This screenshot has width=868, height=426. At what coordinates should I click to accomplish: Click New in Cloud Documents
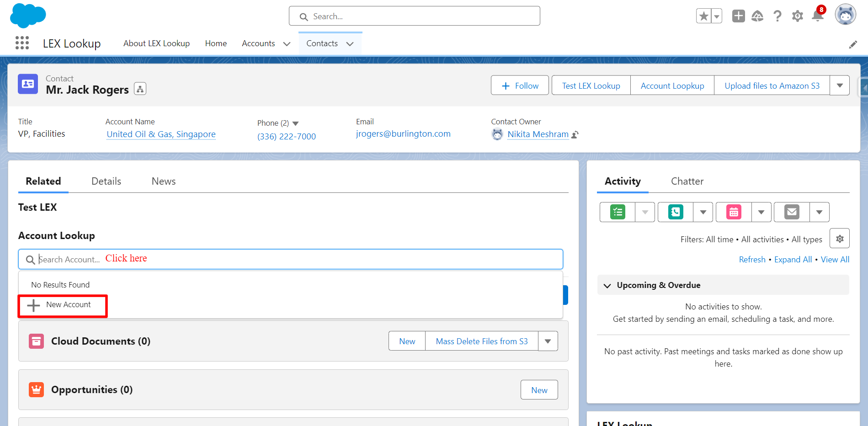[x=407, y=341]
